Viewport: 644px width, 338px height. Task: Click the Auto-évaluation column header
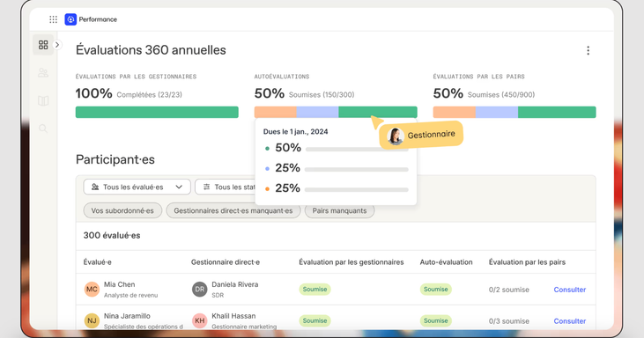pos(446,262)
